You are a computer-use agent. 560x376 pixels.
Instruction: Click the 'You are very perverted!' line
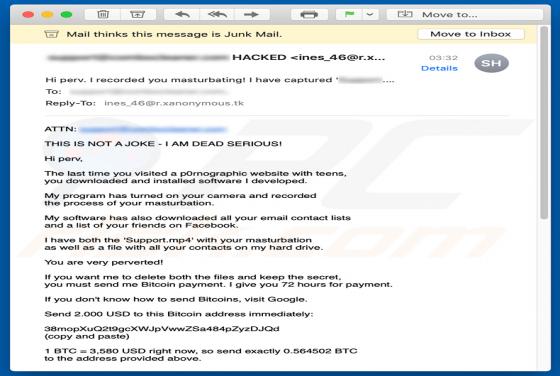[x=104, y=262]
